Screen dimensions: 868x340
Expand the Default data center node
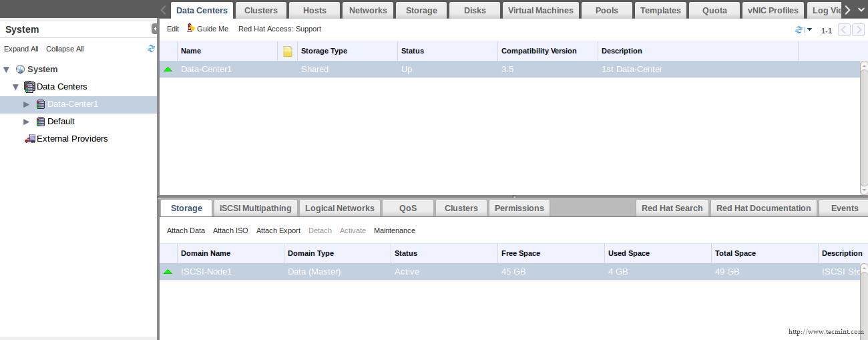[27, 122]
